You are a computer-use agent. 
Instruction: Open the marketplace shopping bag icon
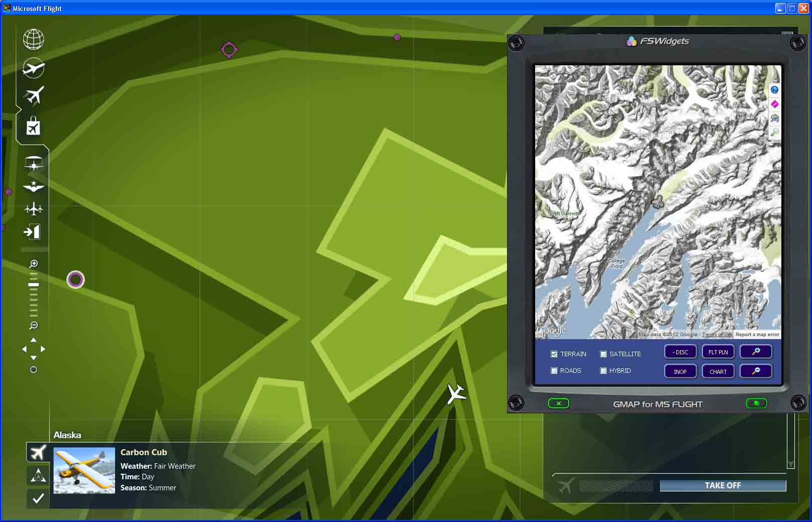[x=33, y=126]
